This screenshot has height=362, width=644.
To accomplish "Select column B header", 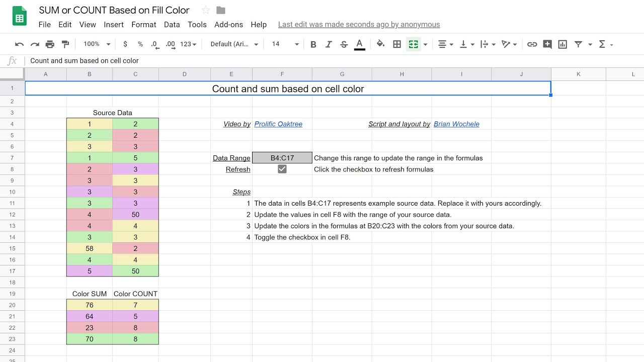I will pos(90,74).
